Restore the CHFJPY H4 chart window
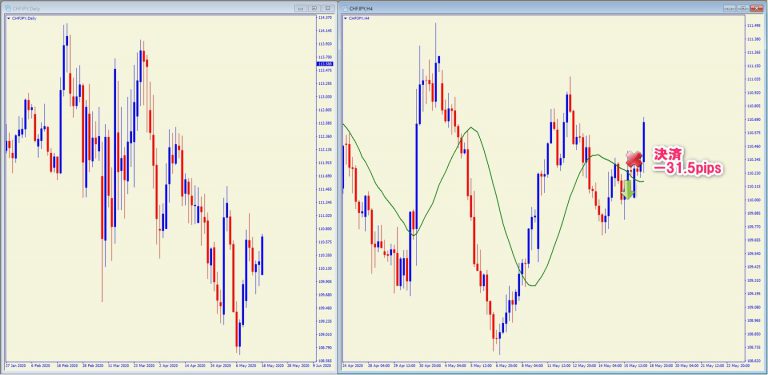The height and width of the screenshot is (375, 768). (x=743, y=8)
